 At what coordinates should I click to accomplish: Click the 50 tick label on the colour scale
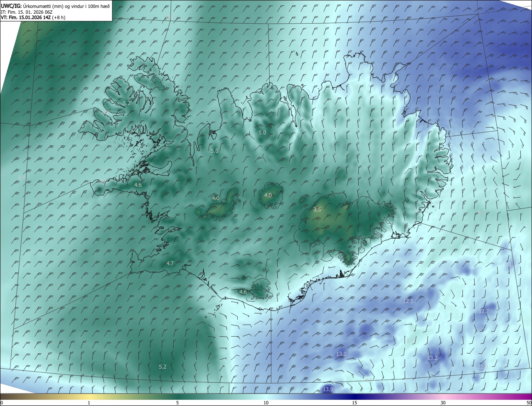[x=529, y=403]
